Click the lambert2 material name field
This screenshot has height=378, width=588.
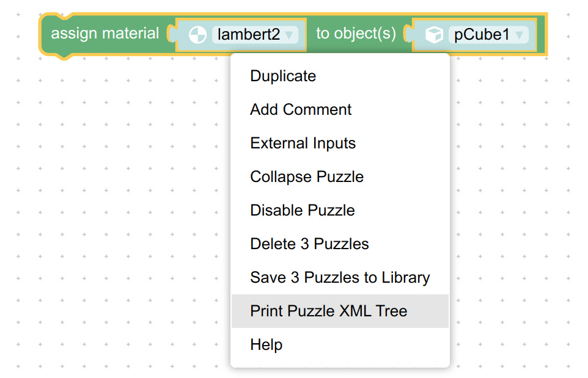pyautogui.click(x=249, y=35)
